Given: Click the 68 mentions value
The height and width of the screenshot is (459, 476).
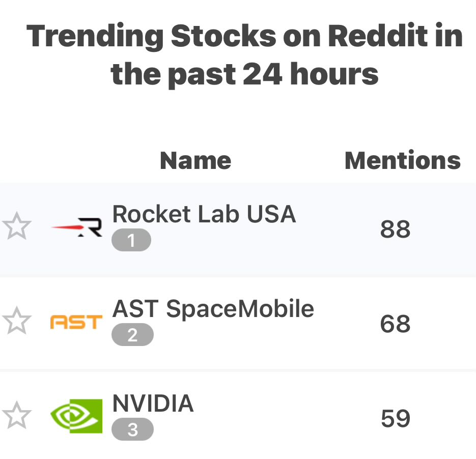Looking at the screenshot, I should [x=395, y=324].
